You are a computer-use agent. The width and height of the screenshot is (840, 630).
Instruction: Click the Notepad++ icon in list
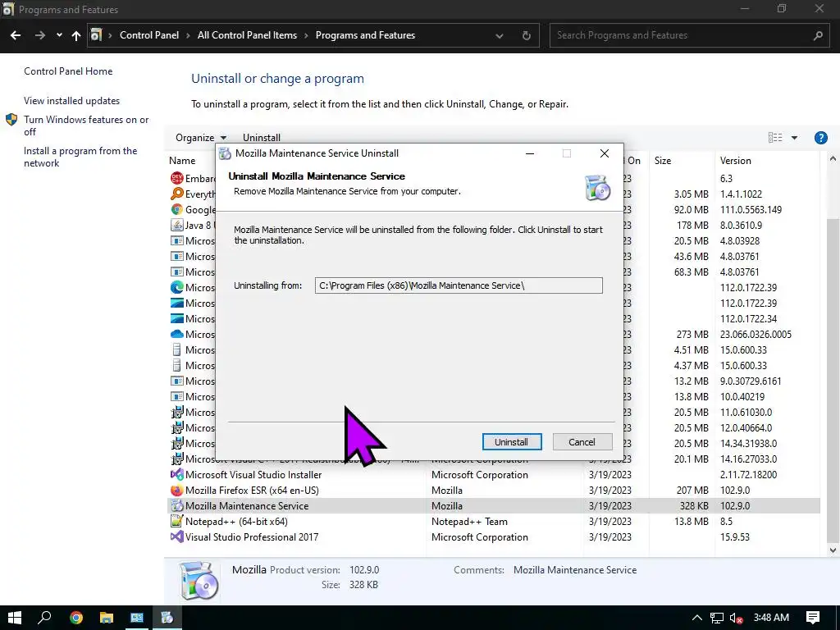[176, 521]
